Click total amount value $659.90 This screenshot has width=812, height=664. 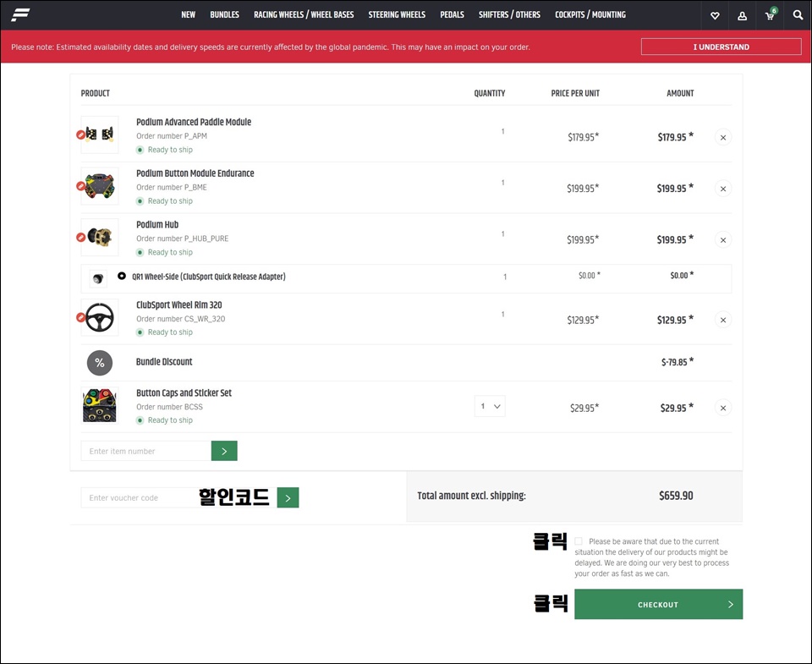(x=676, y=496)
